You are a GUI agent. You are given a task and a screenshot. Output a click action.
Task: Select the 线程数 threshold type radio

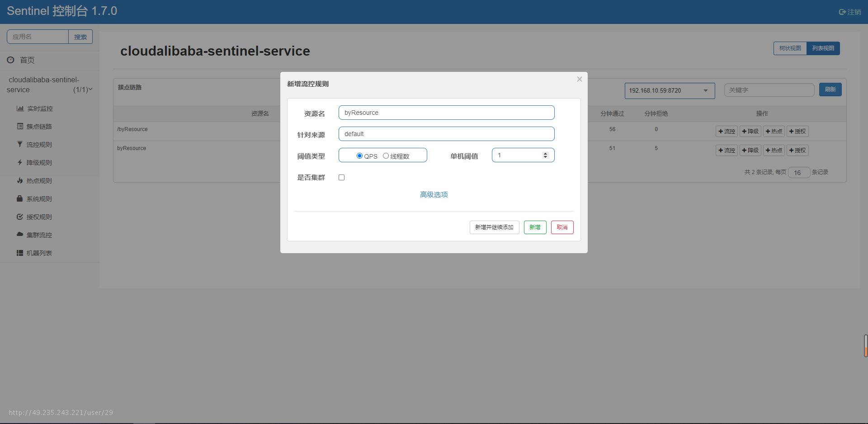pyautogui.click(x=386, y=155)
